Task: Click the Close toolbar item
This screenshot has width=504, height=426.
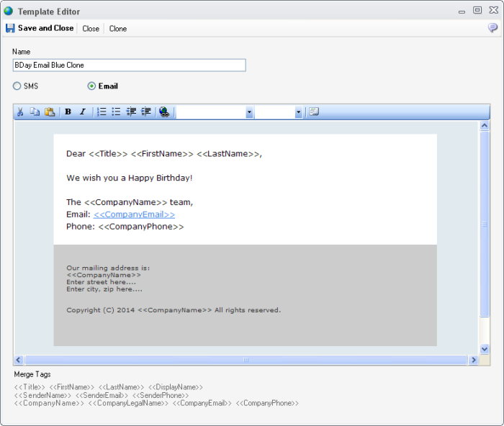Action: click(x=91, y=29)
